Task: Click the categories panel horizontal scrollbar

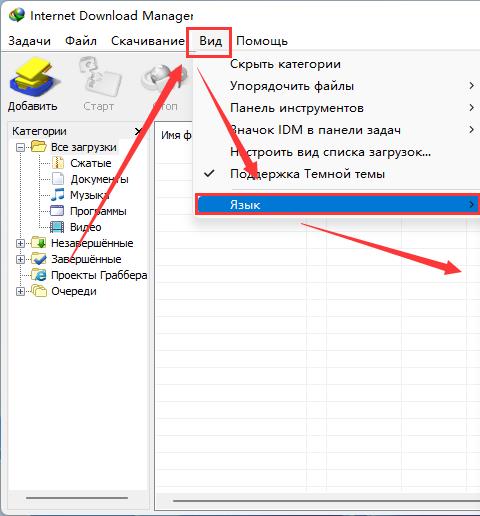Action: (x=77, y=498)
